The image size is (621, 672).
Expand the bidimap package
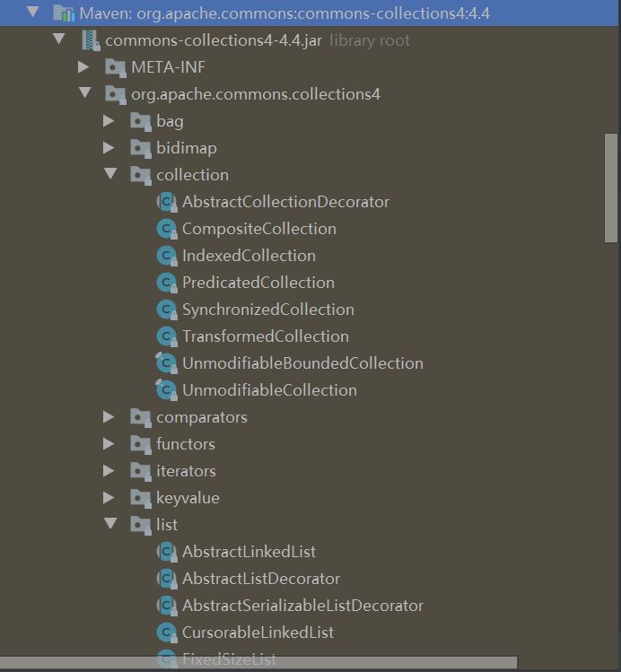tap(109, 148)
